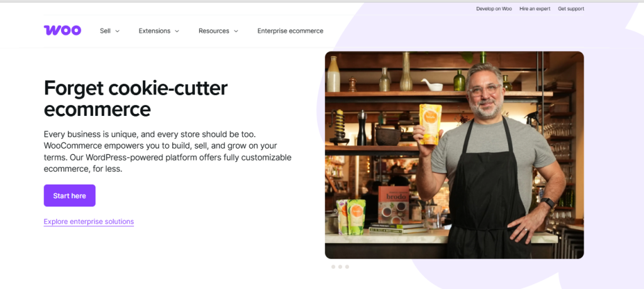Screen dimensions: 644x289
Task: Select the first carousel dot
Action: (333, 267)
